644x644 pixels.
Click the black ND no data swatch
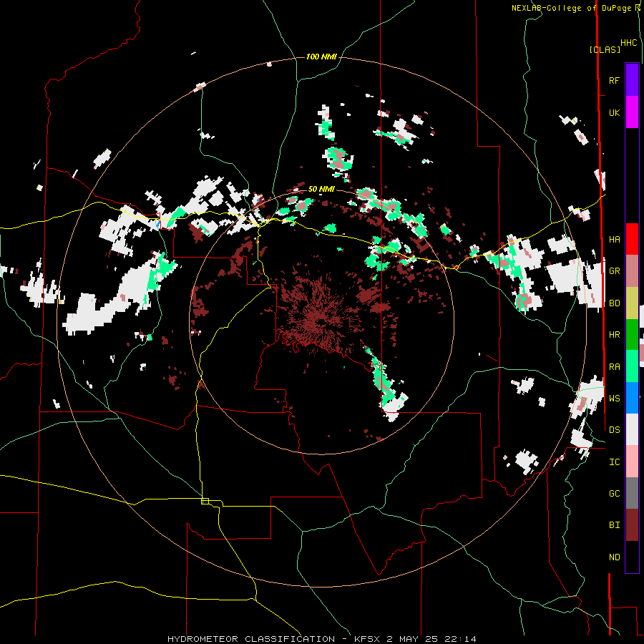(632, 557)
